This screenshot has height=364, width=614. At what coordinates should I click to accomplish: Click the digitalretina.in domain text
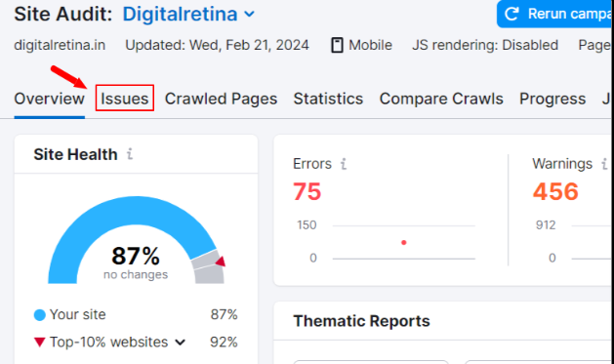(x=60, y=45)
